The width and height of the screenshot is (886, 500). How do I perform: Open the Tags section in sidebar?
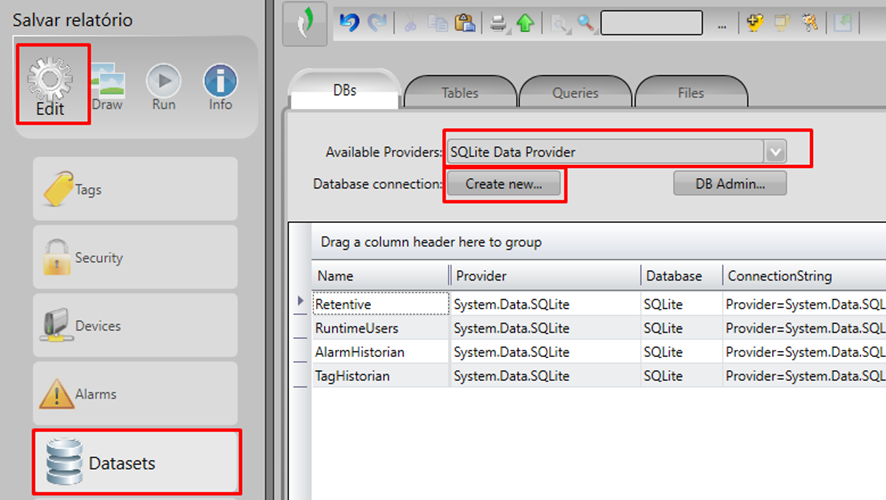136,189
